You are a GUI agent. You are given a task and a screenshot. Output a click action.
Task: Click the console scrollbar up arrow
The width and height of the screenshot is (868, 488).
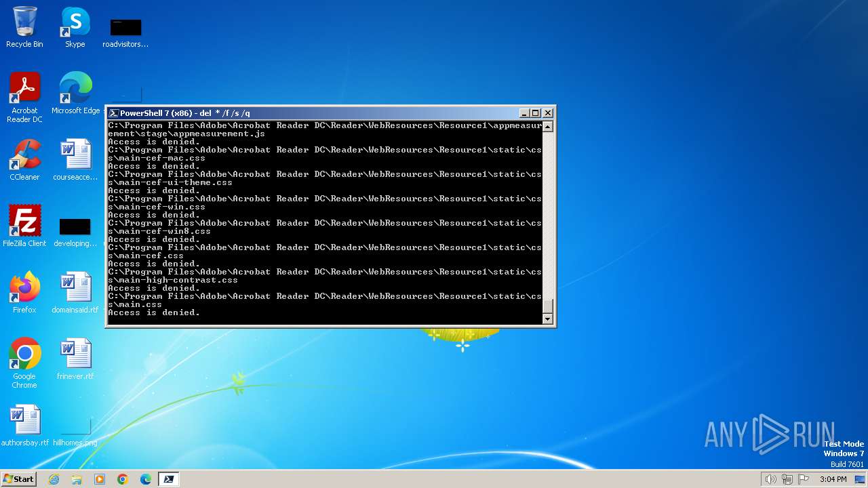[548, 126]
